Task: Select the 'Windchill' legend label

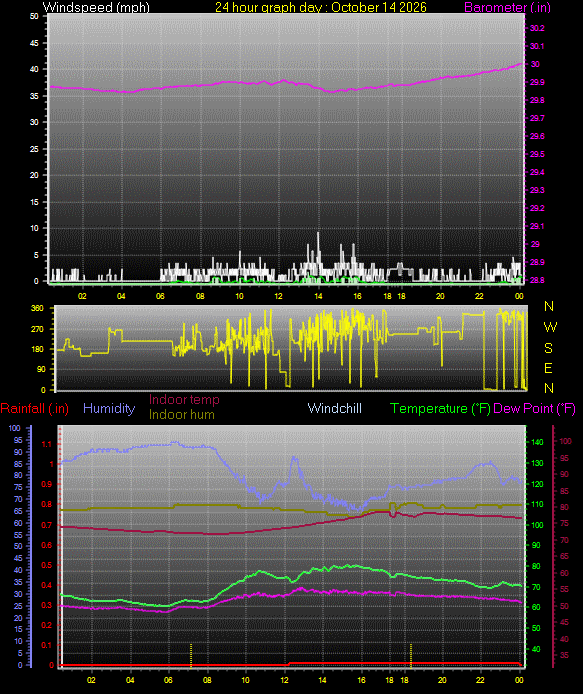Action: pyautogui.click(x=335, y=408)
